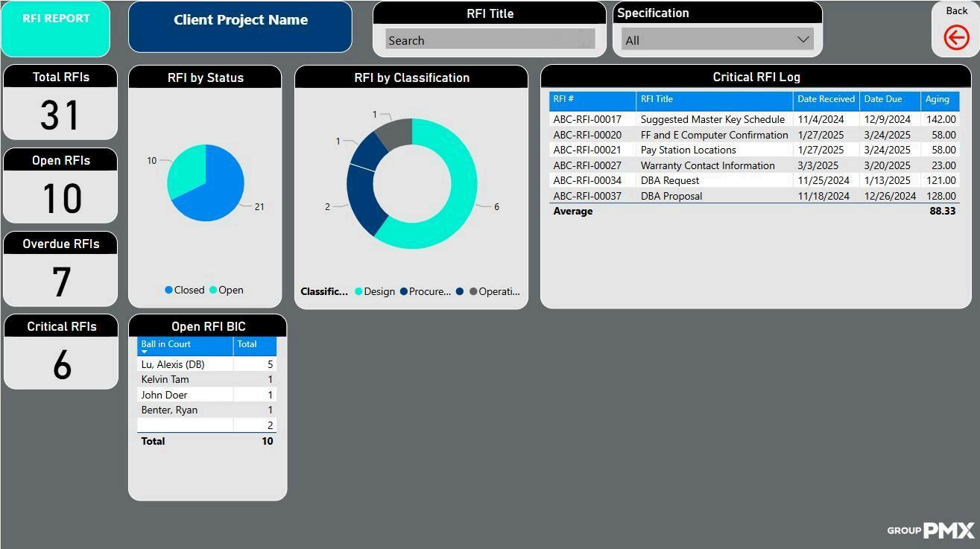980x549 pixels.
Task: Click the Pay Station Locations title
Action: tap(688, 150)
